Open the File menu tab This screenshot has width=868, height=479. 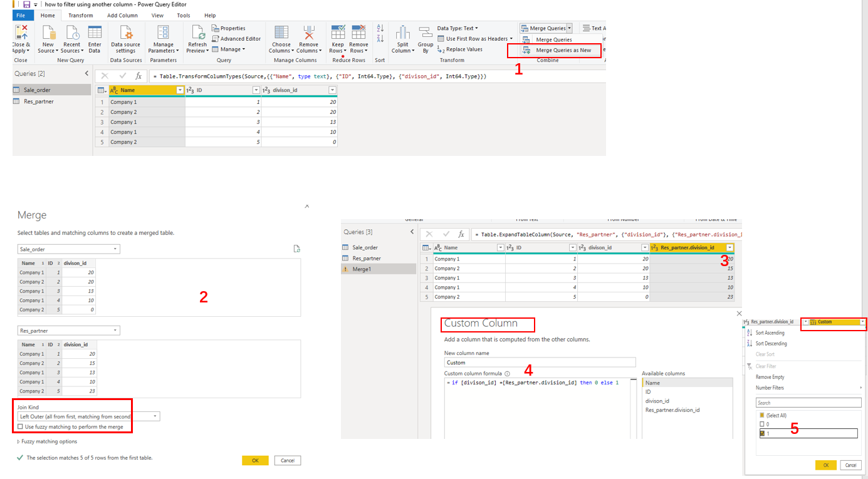point(21,16)
